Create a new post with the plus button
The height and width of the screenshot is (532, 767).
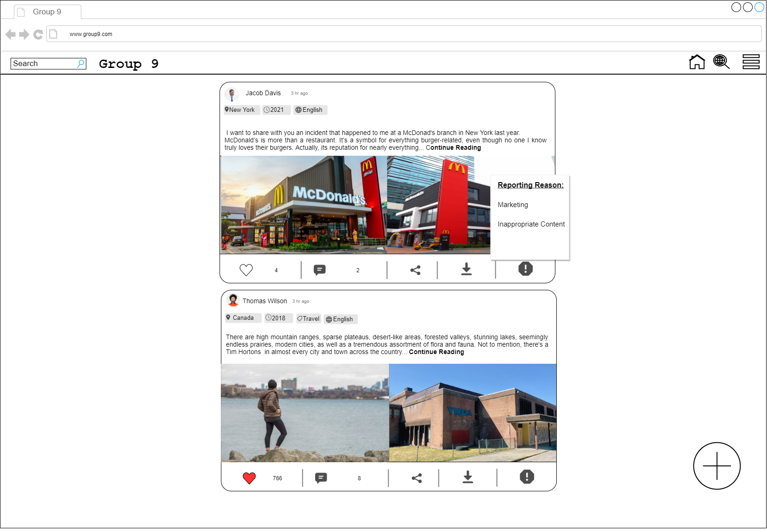[717, 466]
